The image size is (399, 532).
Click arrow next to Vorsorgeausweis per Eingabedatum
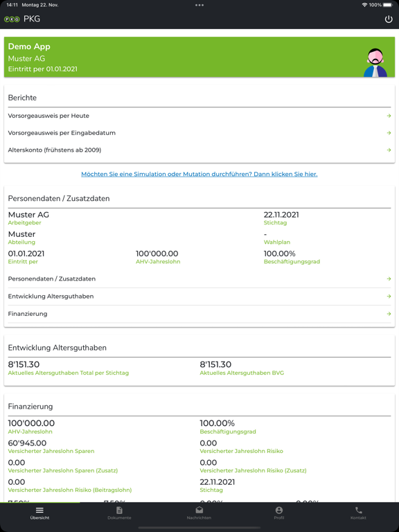point(389,133)
